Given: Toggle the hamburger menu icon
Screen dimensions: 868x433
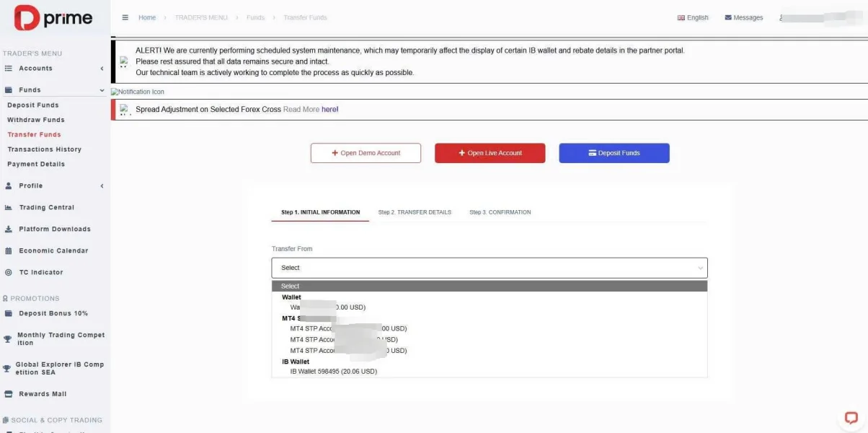Looking at the screenshot, I should coord(125,17).
